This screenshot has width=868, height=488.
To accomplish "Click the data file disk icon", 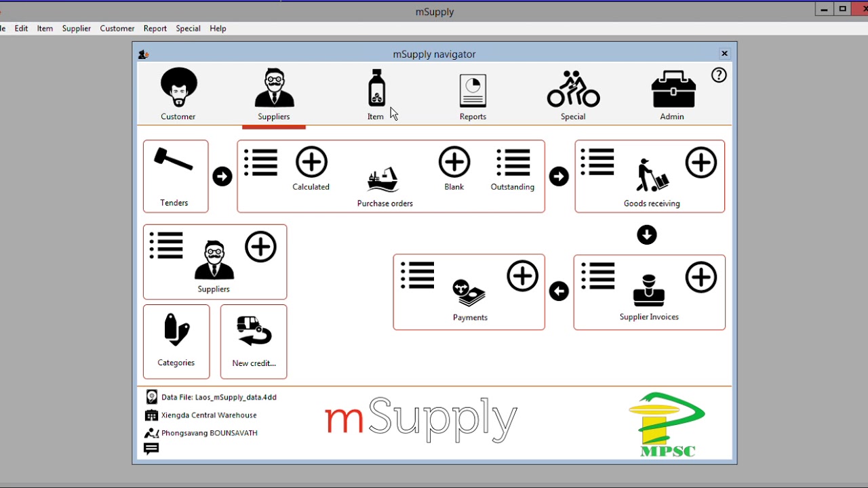I will pyautogui.click(x=152, y=397).
